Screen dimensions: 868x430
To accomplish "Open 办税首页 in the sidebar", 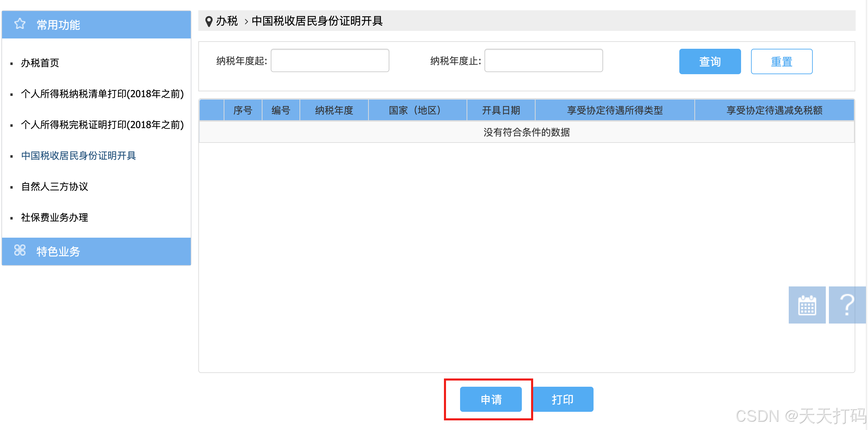I will (40, 63).
